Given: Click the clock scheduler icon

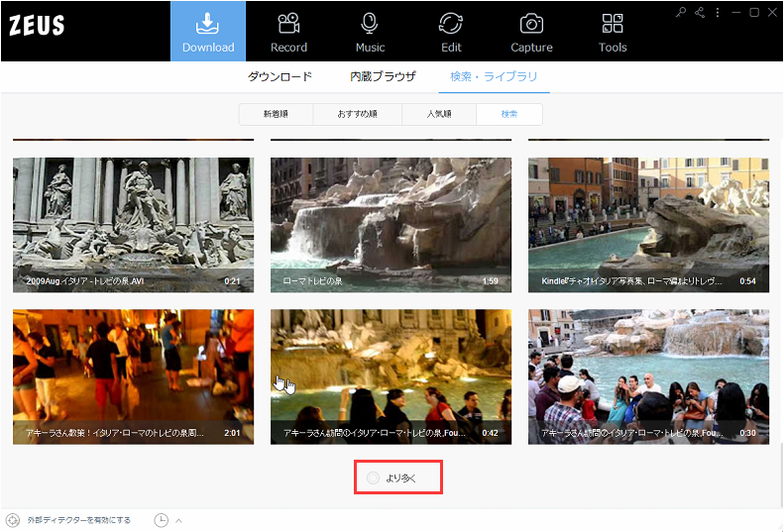Looking at the screenshot, I should point(162,520).
